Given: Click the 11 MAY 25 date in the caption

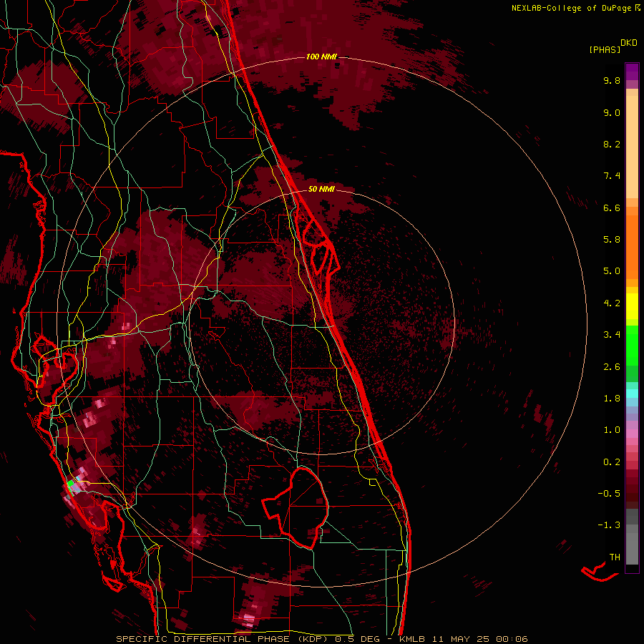Looking at the screenshot, I should pyautogui.click(x=460, y=639).
